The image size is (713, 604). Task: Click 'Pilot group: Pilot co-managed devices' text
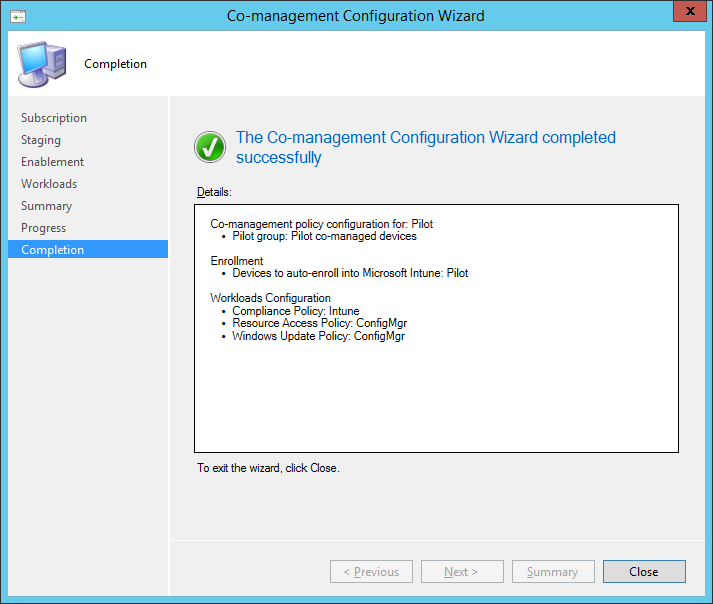pos(324,236)
